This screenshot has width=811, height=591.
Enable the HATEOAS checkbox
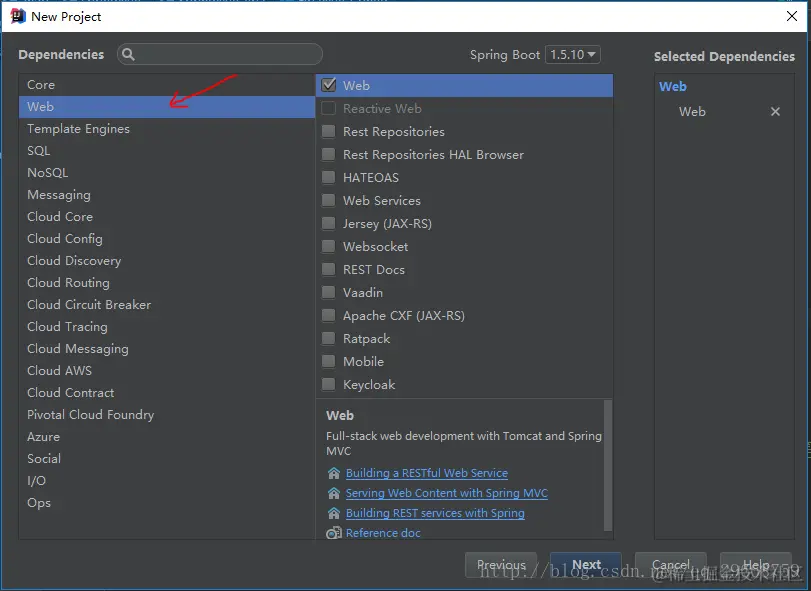[328, 177]
